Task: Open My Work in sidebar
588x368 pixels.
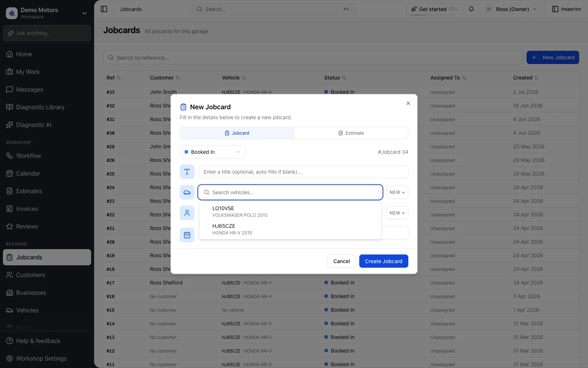Action: [x=47, y=72]
